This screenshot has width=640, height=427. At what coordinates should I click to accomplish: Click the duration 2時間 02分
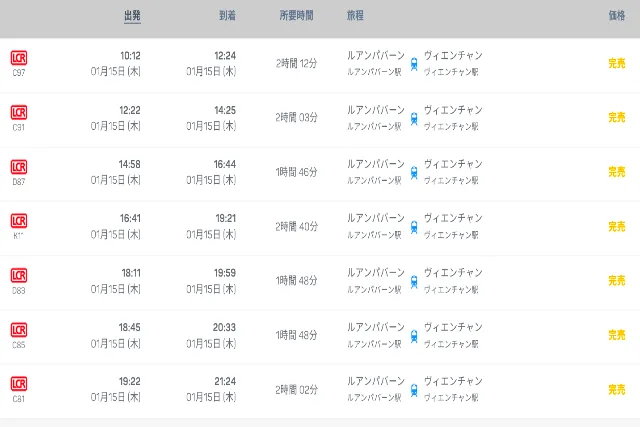pos(296,390)
